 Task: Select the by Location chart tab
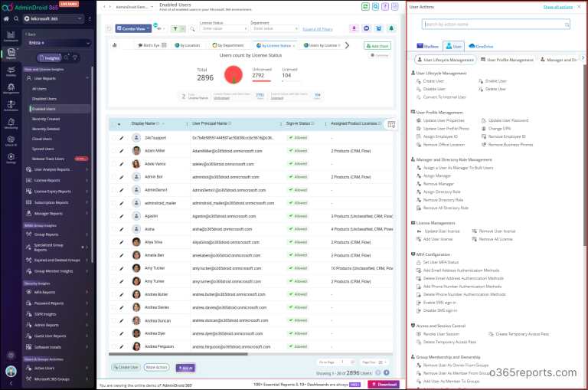188,45
